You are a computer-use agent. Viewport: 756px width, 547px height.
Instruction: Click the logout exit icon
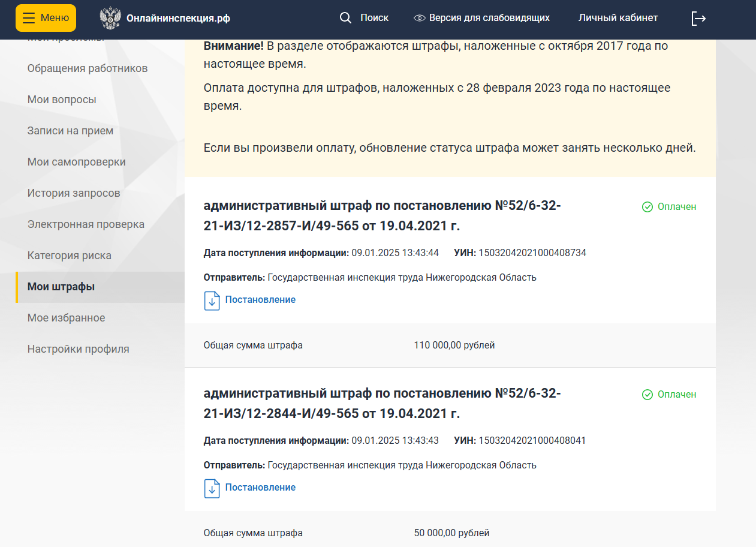(698, 19)
